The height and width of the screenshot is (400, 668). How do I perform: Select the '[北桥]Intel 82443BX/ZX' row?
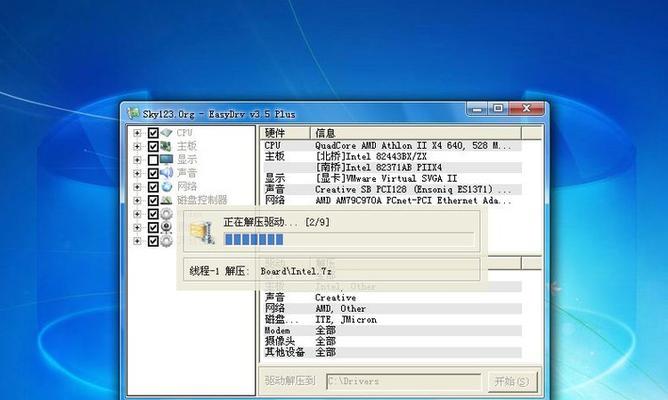coord(392,156)
